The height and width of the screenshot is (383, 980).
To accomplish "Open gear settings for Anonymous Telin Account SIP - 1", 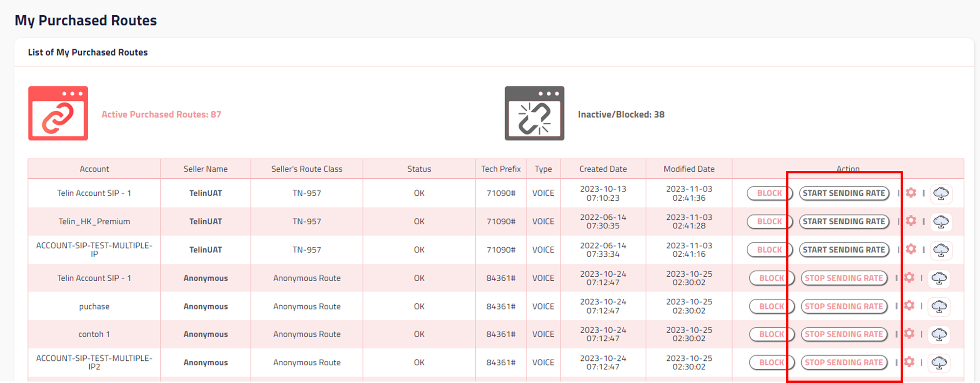I will point(909,278).
